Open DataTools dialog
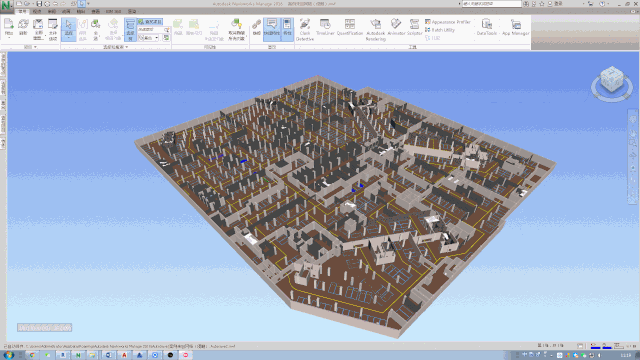Viewport: 640px width, 360px height. point(487,27)
